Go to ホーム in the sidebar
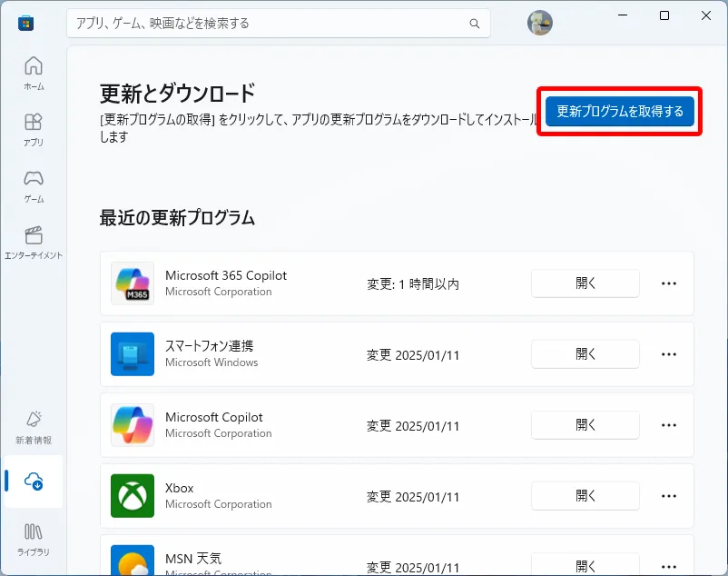 (34, 74)
